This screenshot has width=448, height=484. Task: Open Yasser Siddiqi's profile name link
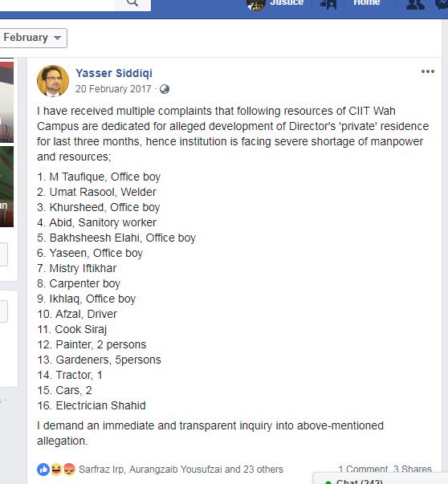pyautogui.click(x=114, y=73)
